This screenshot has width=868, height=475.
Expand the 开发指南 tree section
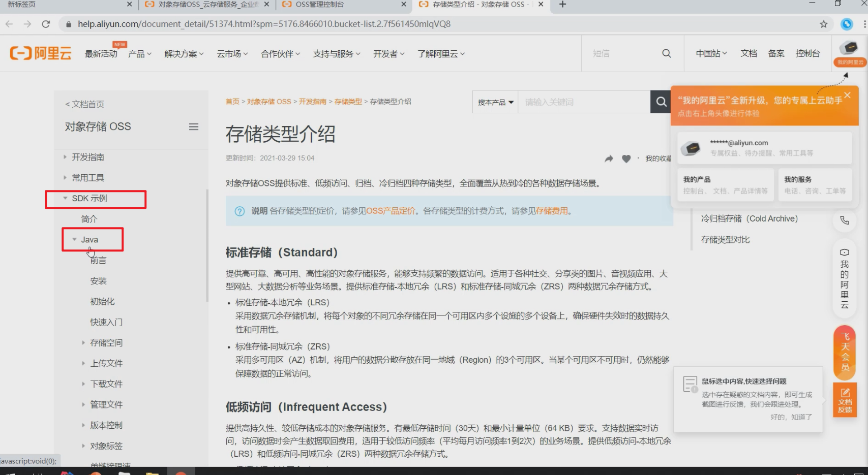coord(65,157)
